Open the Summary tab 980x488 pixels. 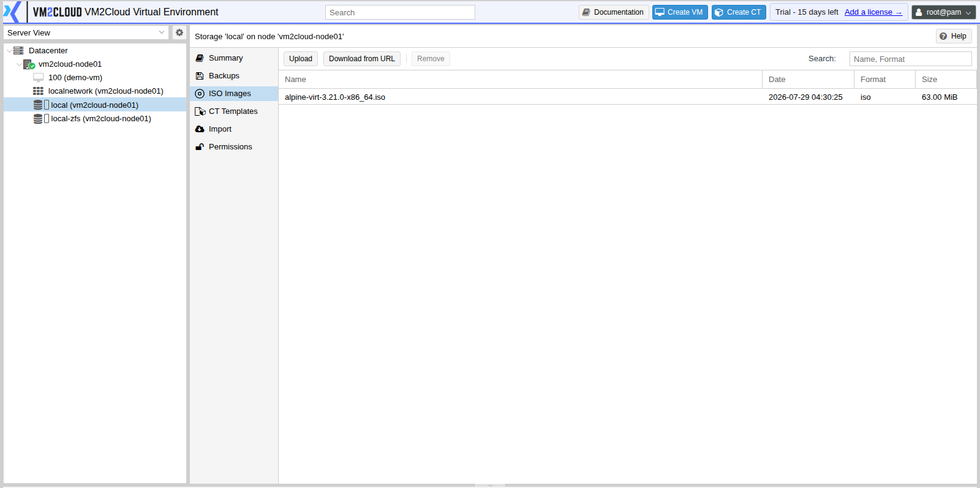click(234, 58)
